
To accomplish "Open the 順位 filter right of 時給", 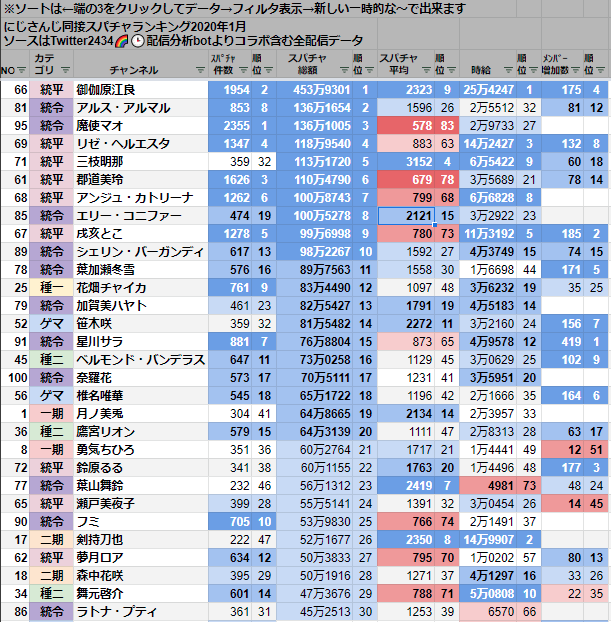I will (x=534, y=70).
